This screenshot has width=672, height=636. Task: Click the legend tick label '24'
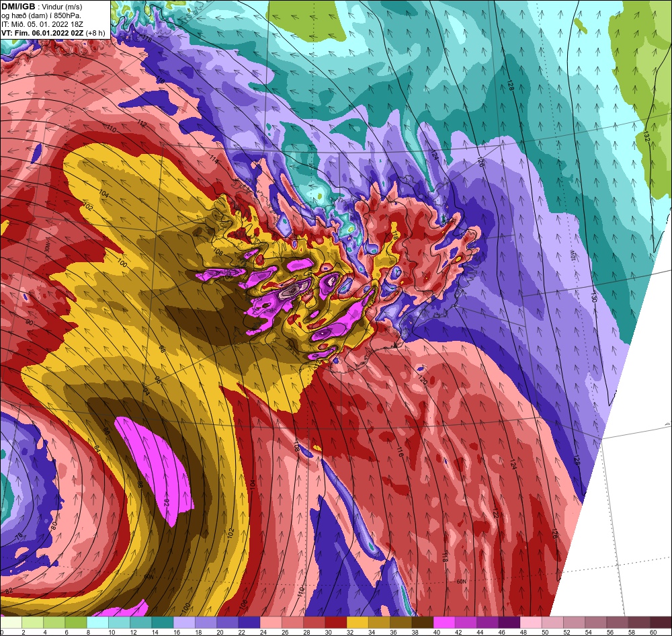pos(263,632)
